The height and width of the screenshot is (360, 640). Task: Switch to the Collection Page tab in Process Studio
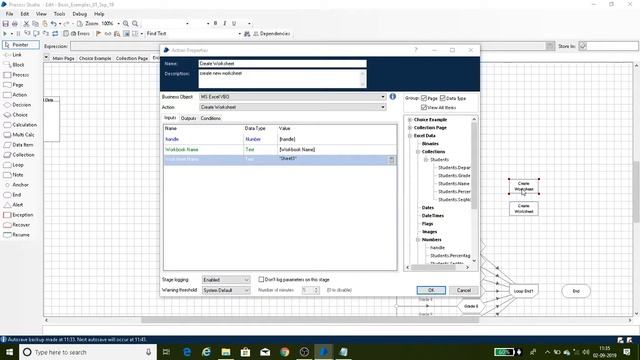point(131,58)
